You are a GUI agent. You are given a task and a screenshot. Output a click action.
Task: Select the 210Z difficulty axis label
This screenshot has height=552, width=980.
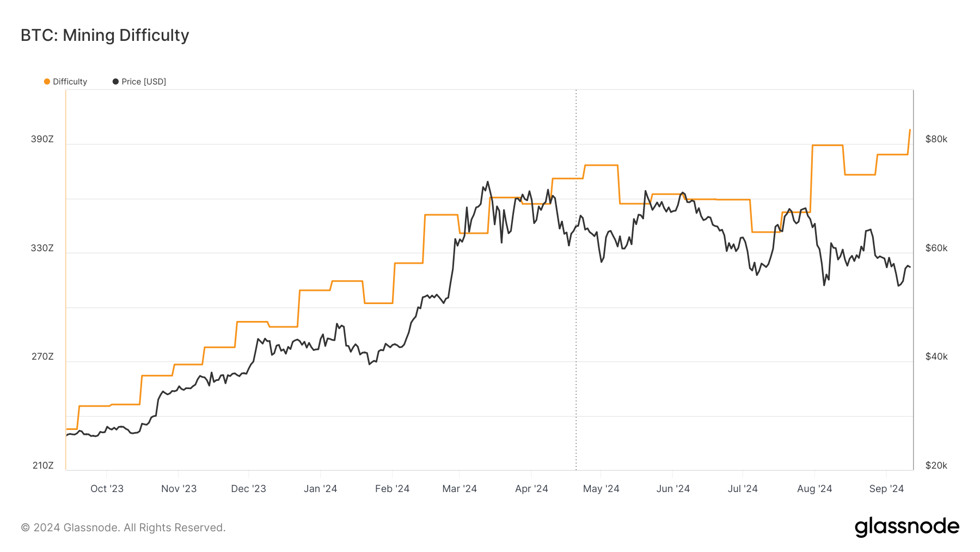[x=43, y=466]
